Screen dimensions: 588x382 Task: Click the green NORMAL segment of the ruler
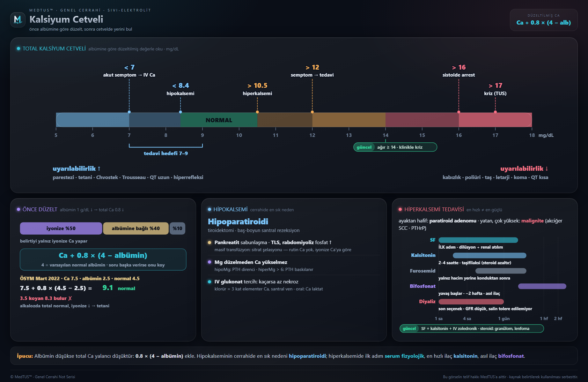click(x=219, y=120)
